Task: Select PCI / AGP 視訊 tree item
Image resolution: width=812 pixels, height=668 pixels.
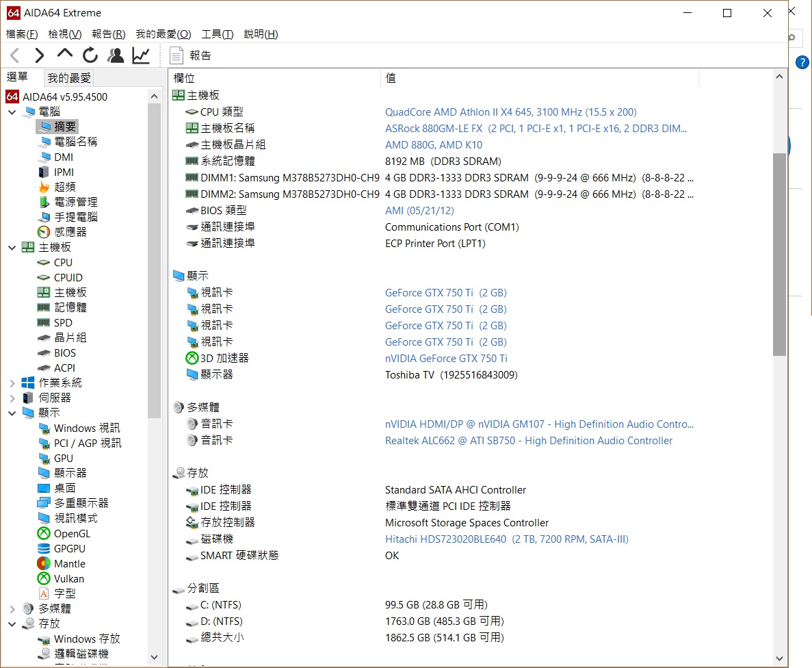Action: click(x=88, y=444)
